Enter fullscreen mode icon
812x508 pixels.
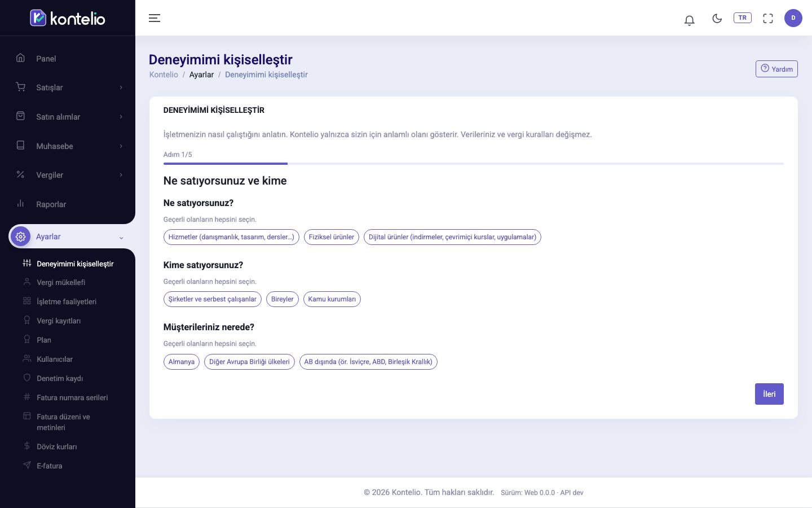tap(768, 18)
